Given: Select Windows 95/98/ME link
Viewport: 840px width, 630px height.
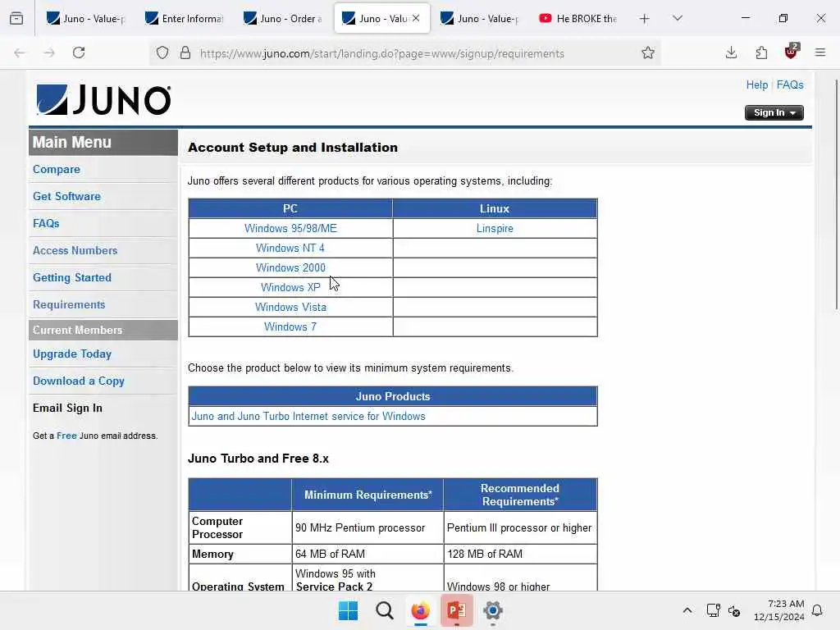Looking at the screenshot, I should (290, 228).
